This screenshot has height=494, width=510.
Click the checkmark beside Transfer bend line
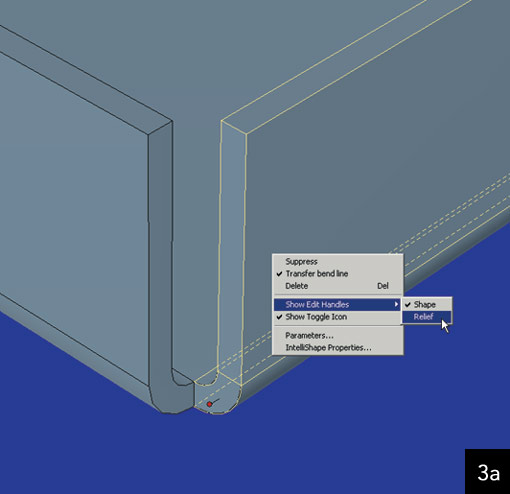(279, 274)
